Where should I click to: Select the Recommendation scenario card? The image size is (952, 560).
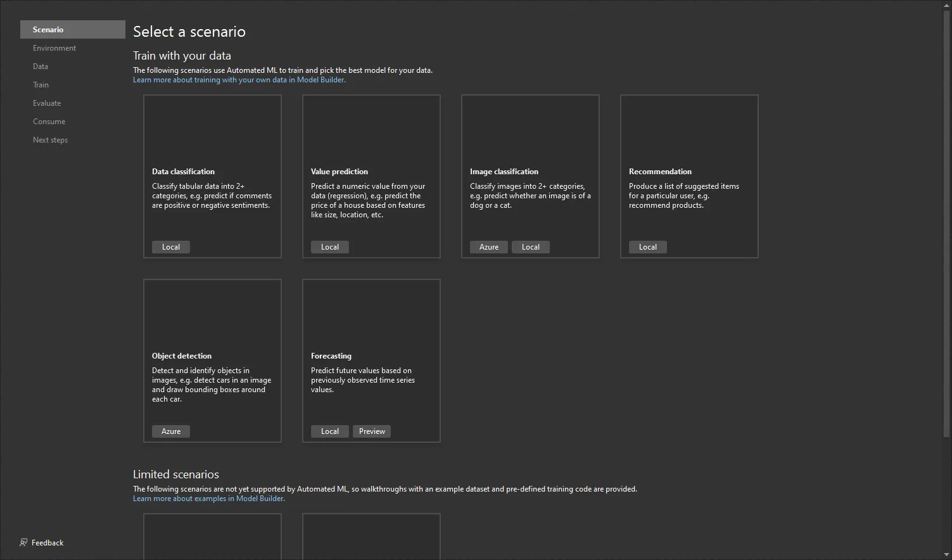689,176
